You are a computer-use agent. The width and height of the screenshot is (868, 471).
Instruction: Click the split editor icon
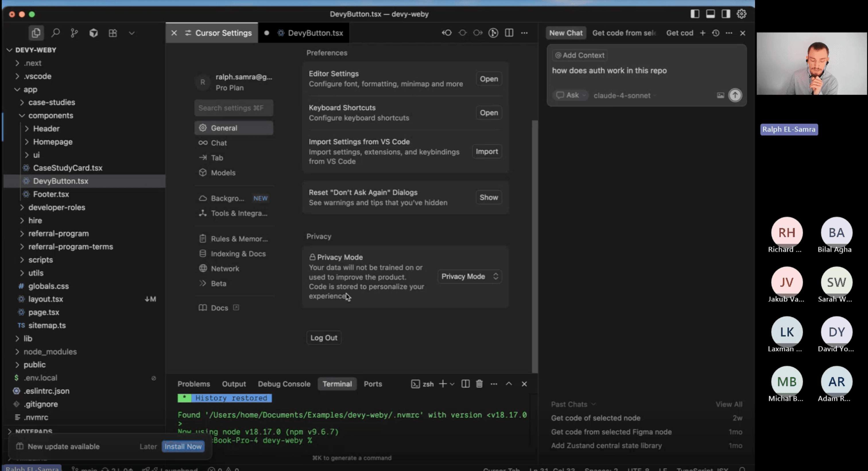(x=509, y=33)
